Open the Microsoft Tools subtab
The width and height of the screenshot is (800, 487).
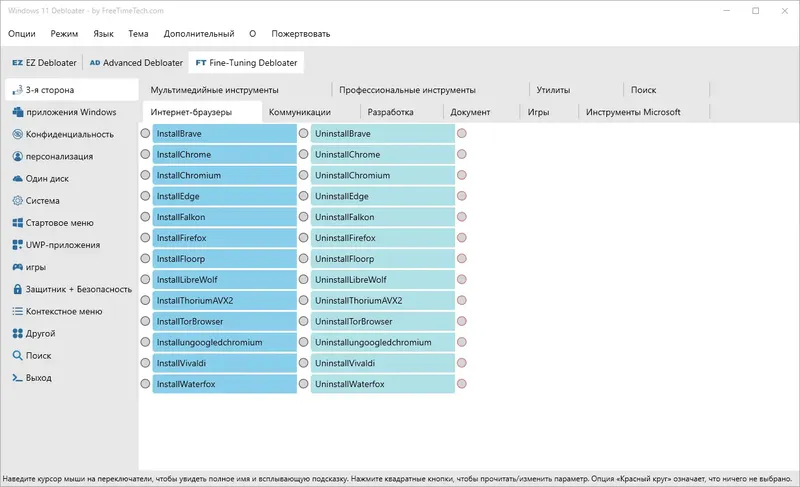point(633,112)
